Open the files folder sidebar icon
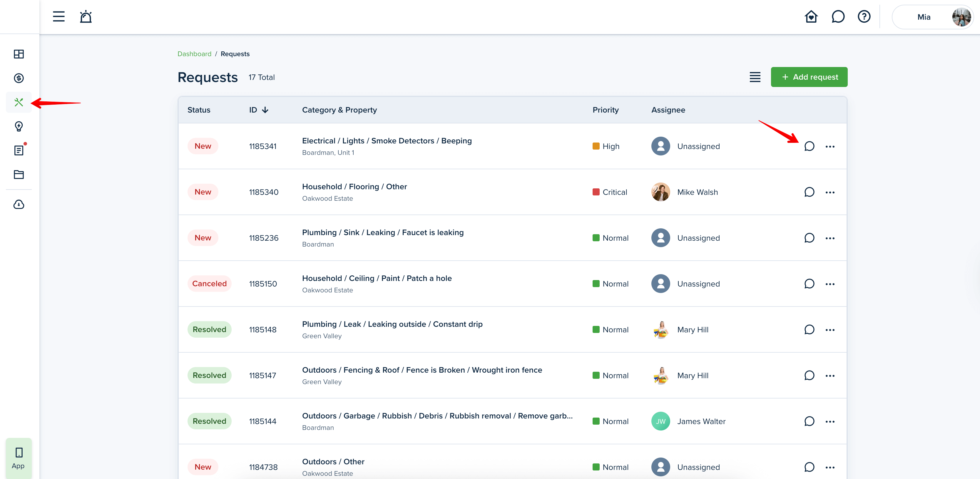The width and height of the screenshot is (980, 479). point(19,175)
